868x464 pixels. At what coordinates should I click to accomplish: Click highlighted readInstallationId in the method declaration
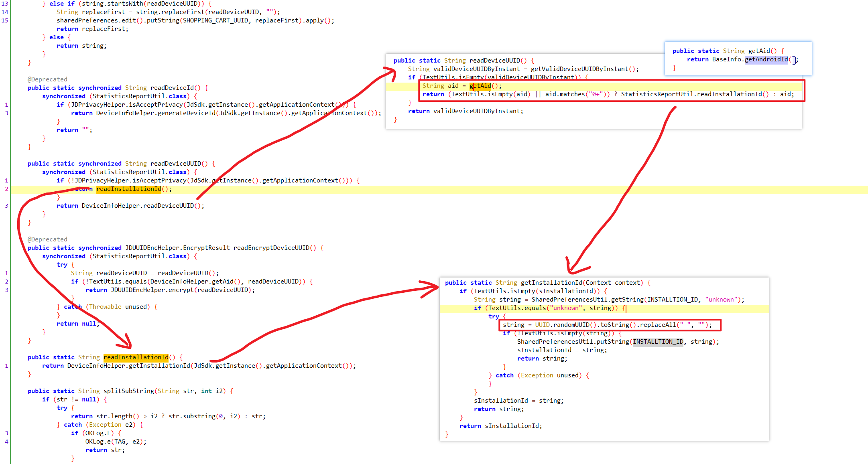click(136, 357)
